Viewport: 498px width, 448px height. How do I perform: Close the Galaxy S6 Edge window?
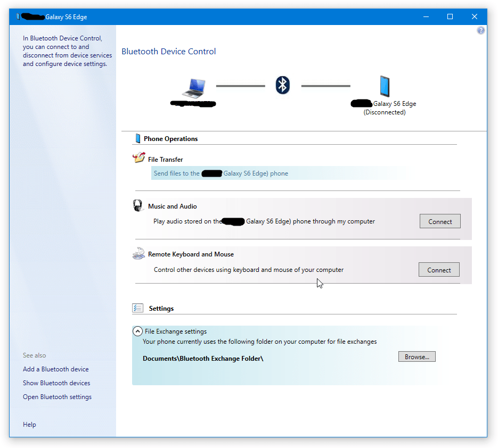click(475, 16)
